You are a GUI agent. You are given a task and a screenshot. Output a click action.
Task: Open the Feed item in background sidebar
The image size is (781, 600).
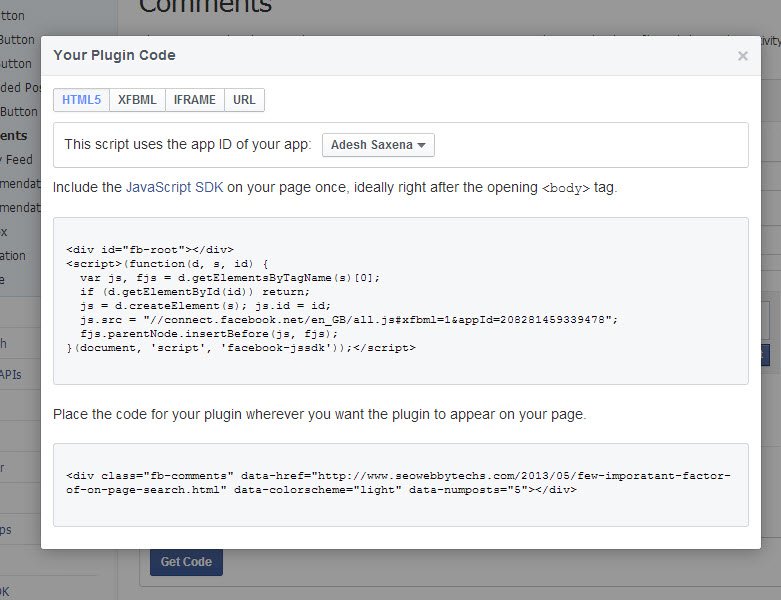[x=17, y=160]
